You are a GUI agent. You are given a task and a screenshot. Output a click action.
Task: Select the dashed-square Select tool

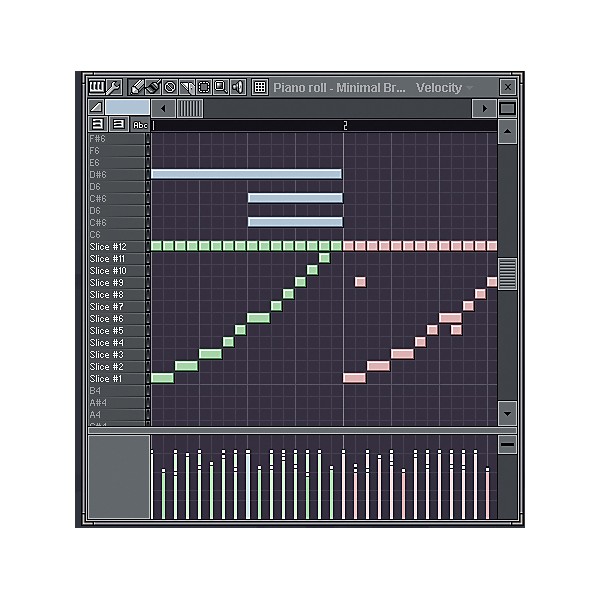pyautogui.click(x=204, y=87)
